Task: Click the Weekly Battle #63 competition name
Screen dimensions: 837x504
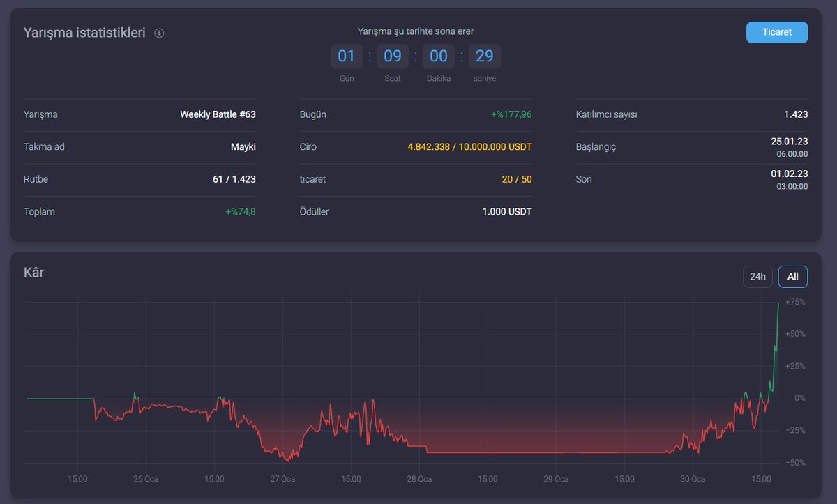Action: tap(218, 114)
